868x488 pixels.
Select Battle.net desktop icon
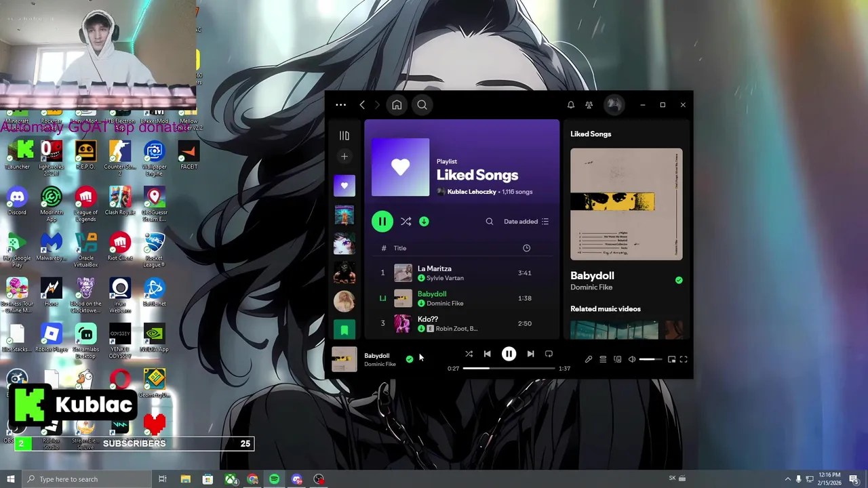coord(154,293)
